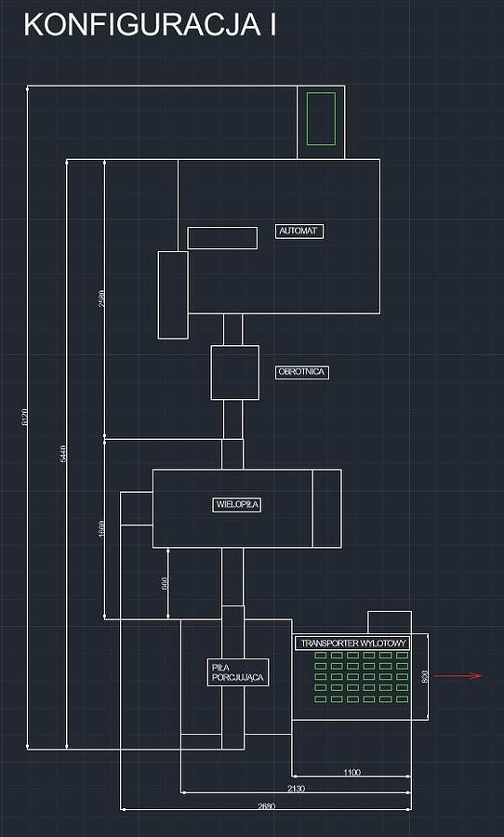
Task: Select the square turntable shape beside OBROTNICA
Action: click(235, 373)
